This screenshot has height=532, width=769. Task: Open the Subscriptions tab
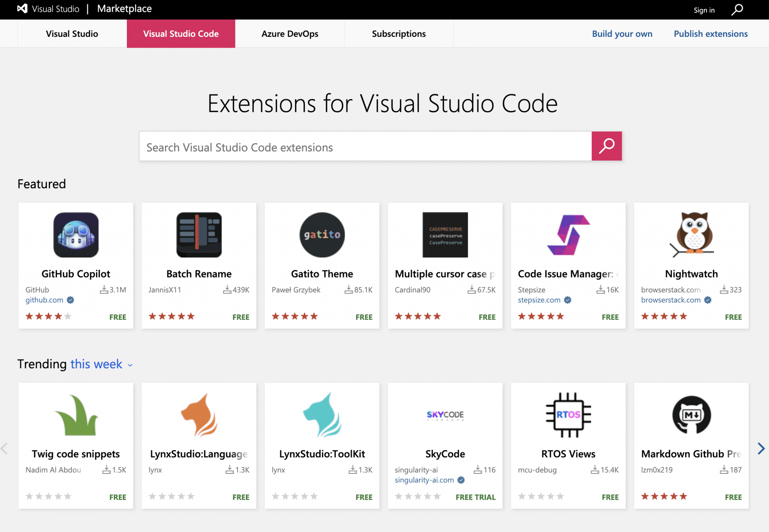(398, 33)
